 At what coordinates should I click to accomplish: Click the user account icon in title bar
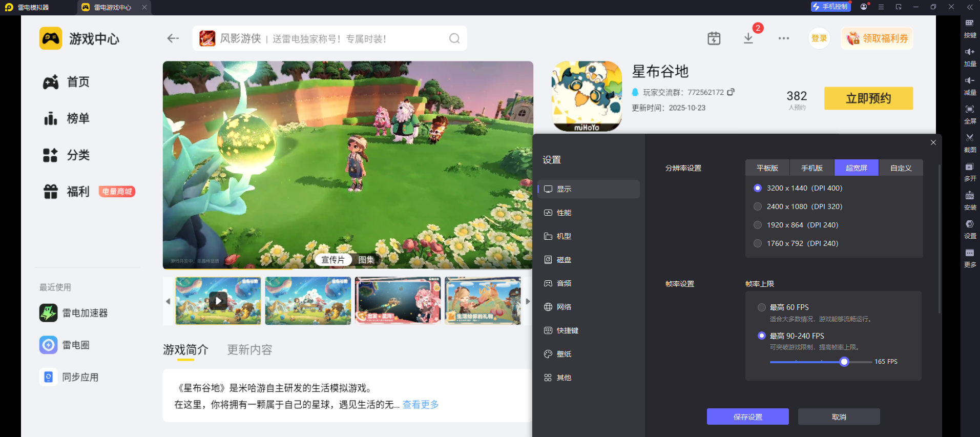click(864, 7)
